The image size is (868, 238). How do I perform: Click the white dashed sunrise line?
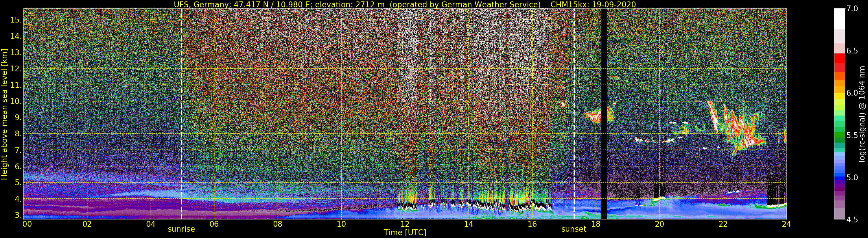[x=181, y=114]
